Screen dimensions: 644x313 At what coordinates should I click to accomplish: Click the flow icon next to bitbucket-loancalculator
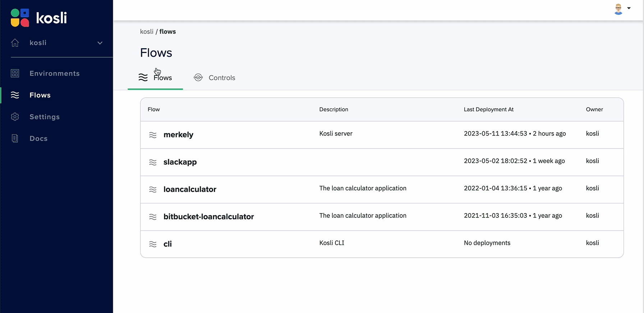(x=153, y=217)
